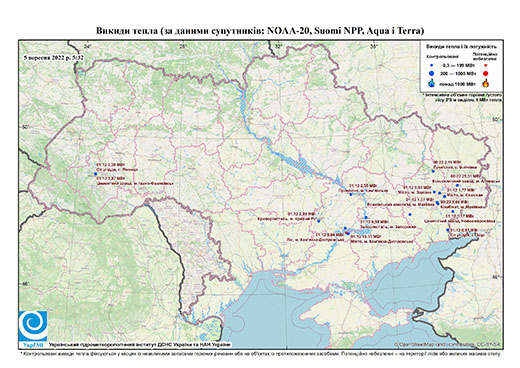
Task: Click the institute name caption beside logo
Action: click(140, 344)
